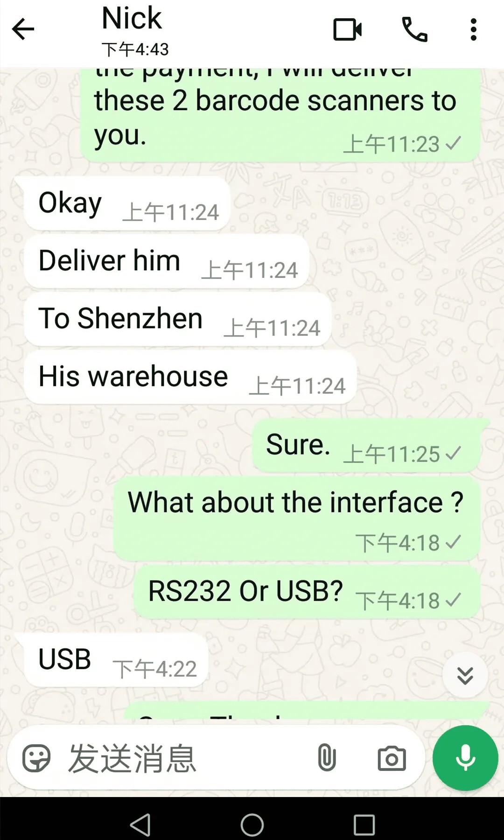Tap the Android back navigation button
The height and width of the screenshot is (840, 504).
140,825
